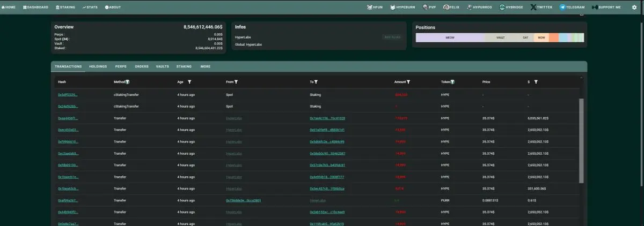Image resolution: width=644 pixels, height=226 pixels.
Task: Open the Twitter X link
Action: tap(541, 7)
